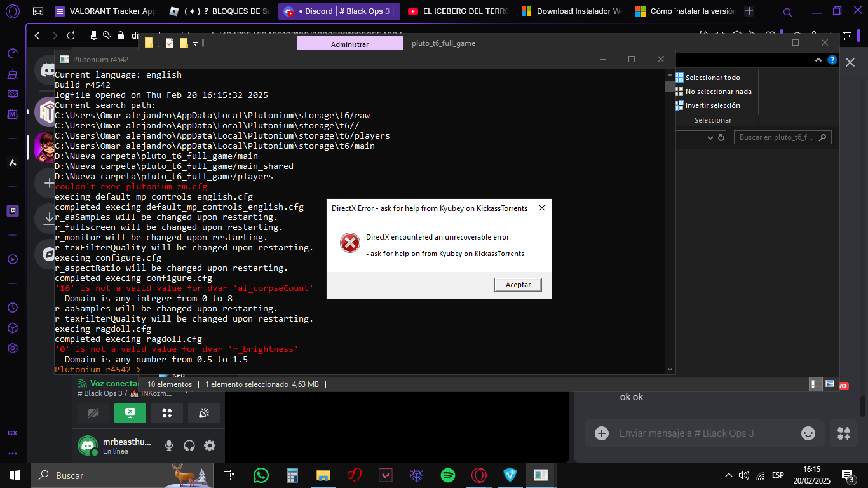Toggle Discord camera video button
The height and width of the screenshot is (488, 868).
(93, 413)
